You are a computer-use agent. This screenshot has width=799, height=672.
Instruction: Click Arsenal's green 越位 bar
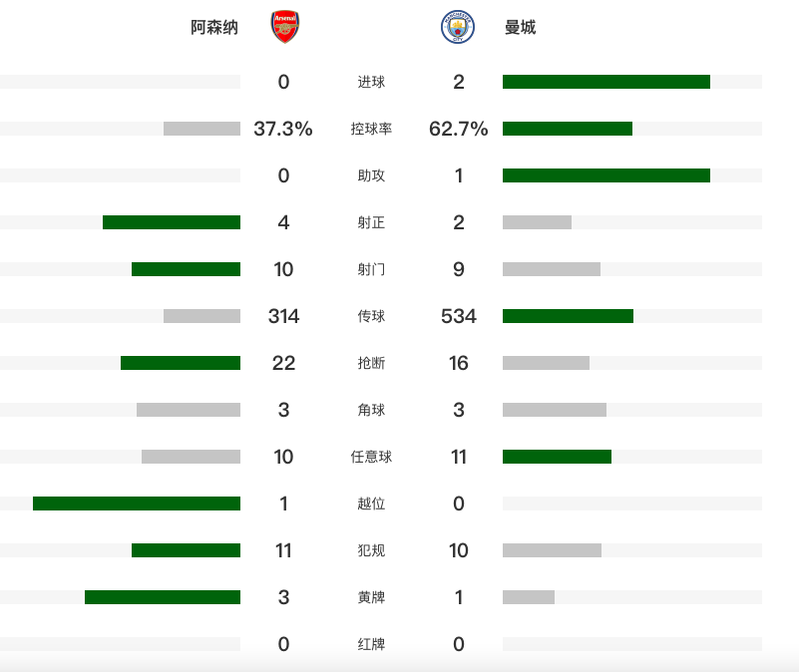click(x=137, y=504)
